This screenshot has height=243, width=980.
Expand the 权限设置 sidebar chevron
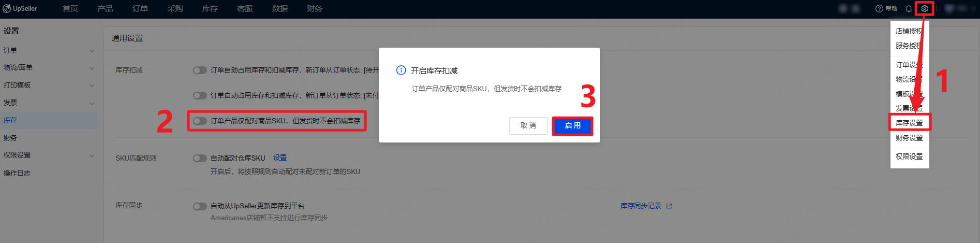[x=92, y=155]
